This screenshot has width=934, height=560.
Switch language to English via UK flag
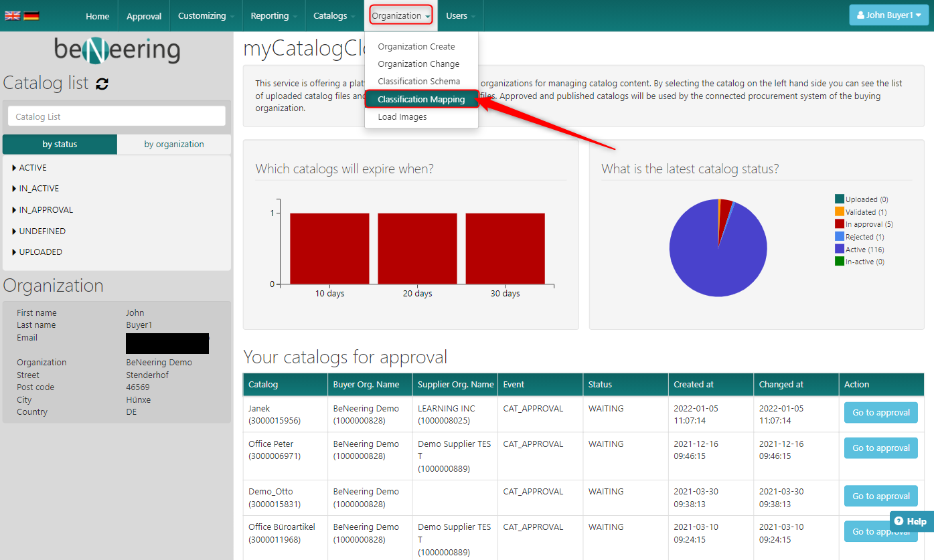coord(12,15)
